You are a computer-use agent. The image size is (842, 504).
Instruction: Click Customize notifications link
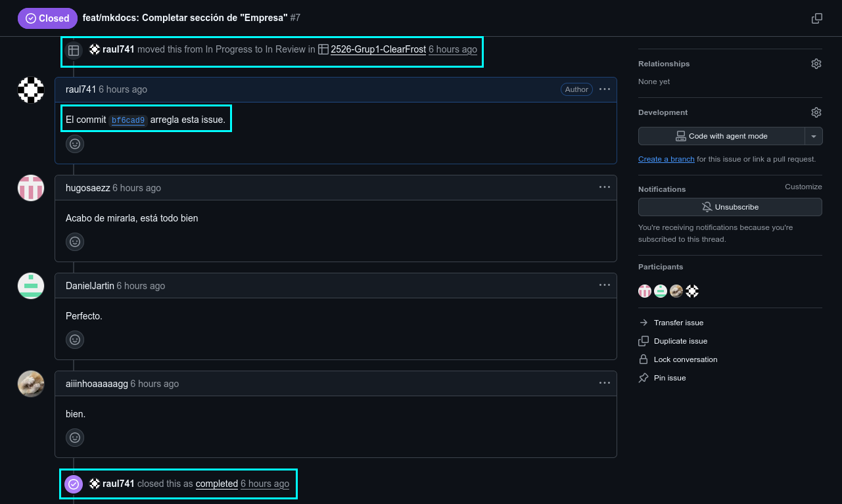coord(803,187)
